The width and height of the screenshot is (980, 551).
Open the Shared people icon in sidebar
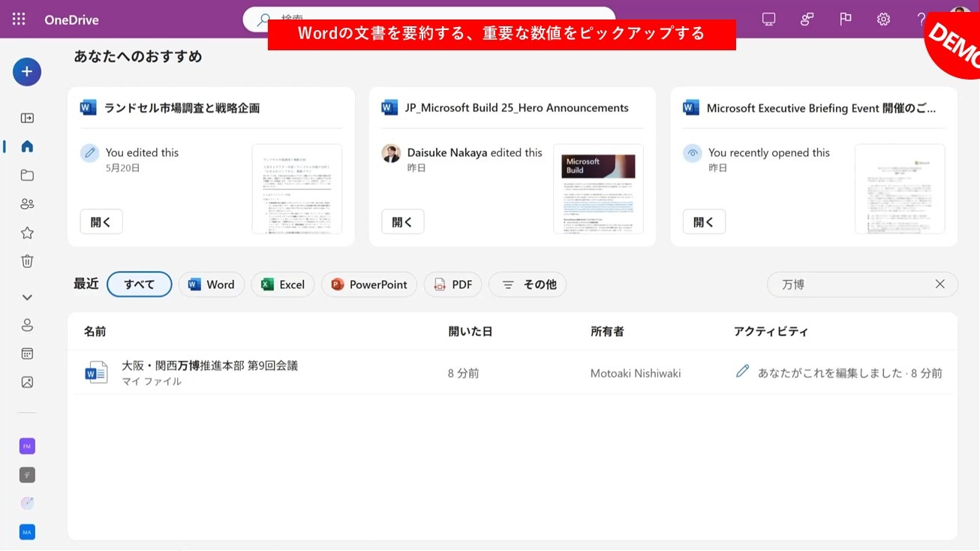[x=27, y=204]
